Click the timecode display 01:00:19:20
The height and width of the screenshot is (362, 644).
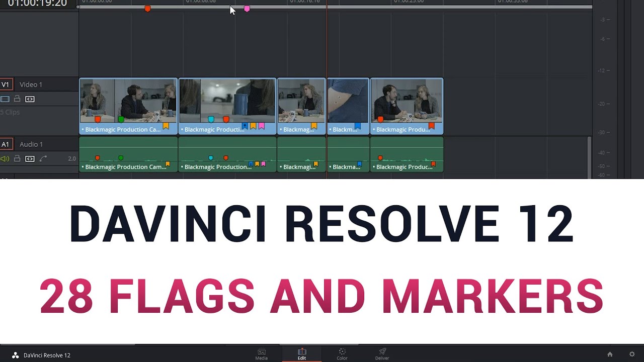coord(37,4)
